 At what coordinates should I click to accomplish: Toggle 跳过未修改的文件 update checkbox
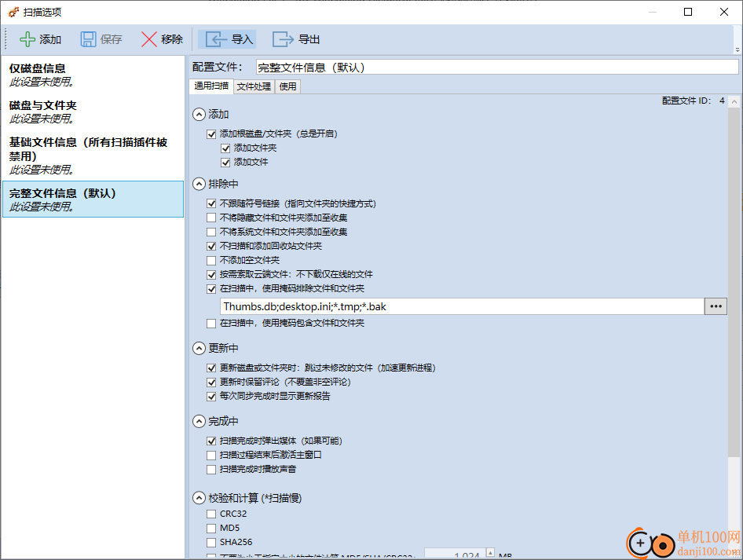click(x=211, y=368)
